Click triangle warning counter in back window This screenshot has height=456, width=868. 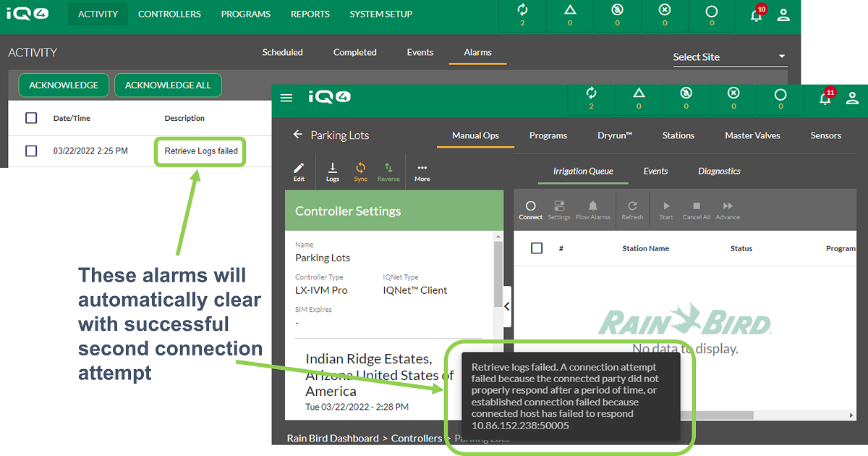pyautogui.click(x=569, y=14)
